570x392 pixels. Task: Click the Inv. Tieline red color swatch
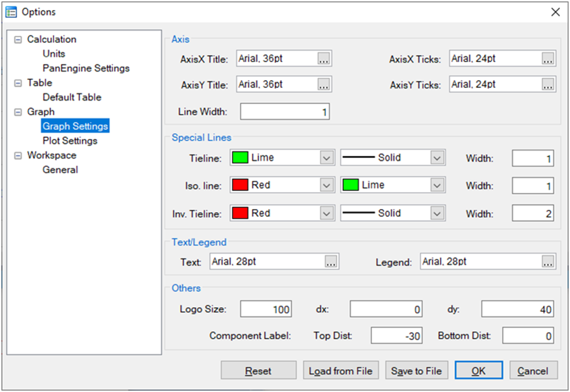[x=240, y=213]
